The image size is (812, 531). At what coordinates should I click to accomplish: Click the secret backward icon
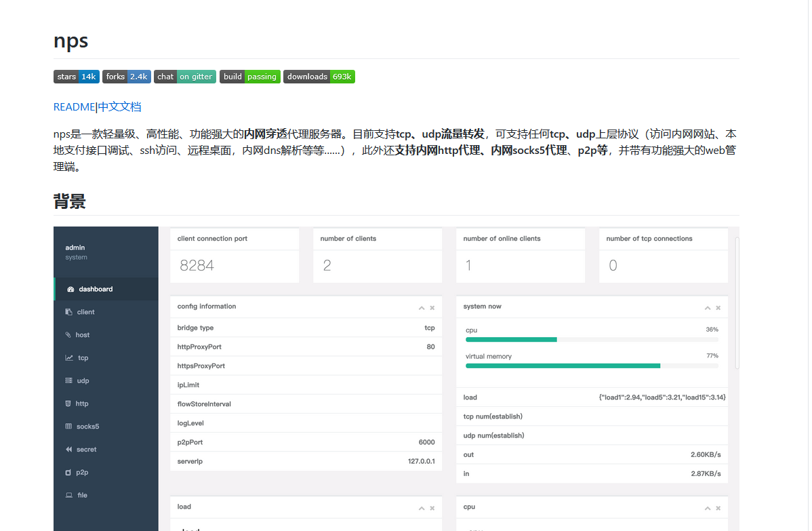(68, 449)
